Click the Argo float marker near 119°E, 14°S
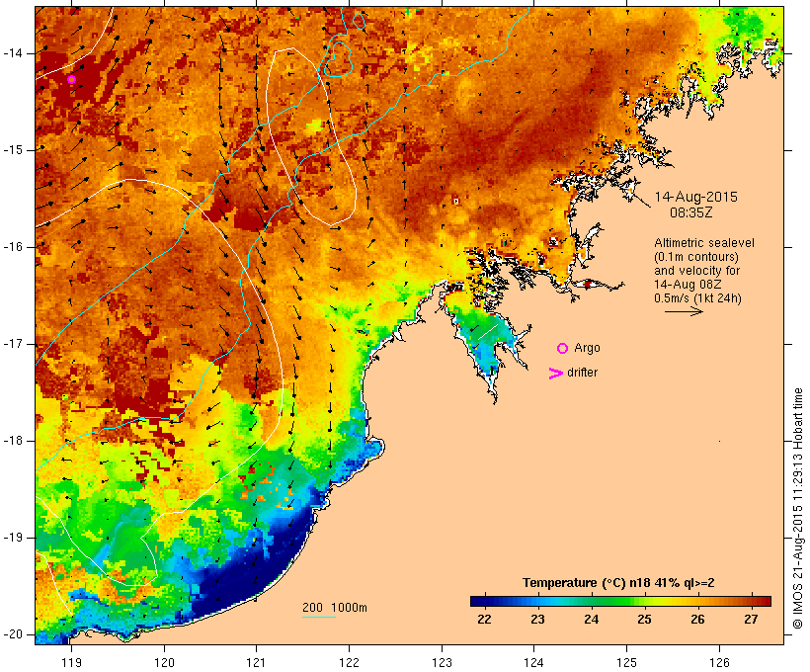Image resolution: width=810 pixels, height=672 pixels. [71, 80]
